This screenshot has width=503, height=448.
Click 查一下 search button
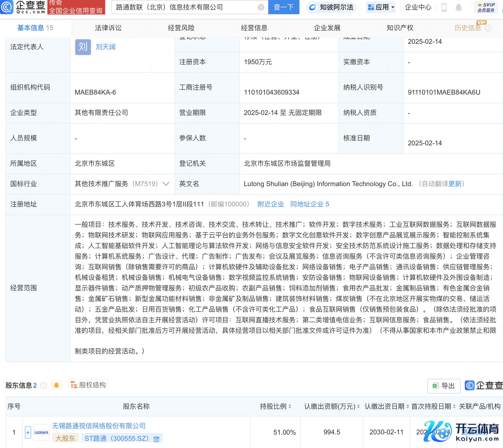coord(284,7)
